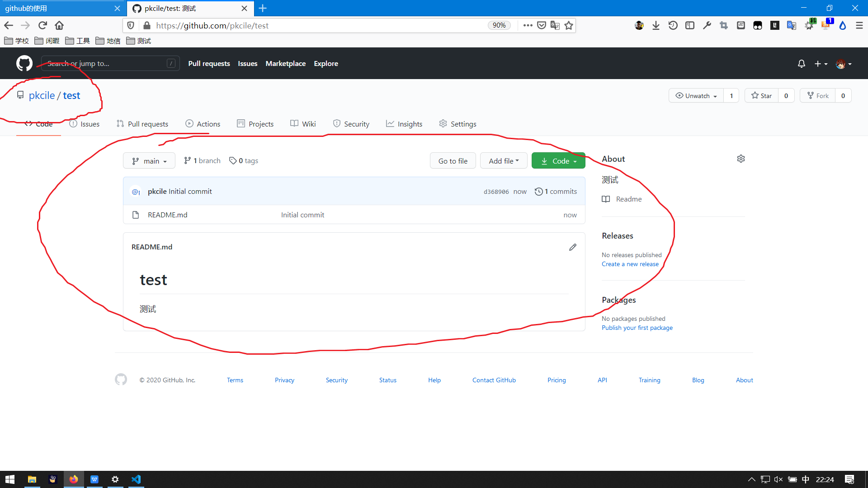Viewport: 868px width, 488px height.
Task: Click the translate extension icon in the address bar
Action: [555, 25]
